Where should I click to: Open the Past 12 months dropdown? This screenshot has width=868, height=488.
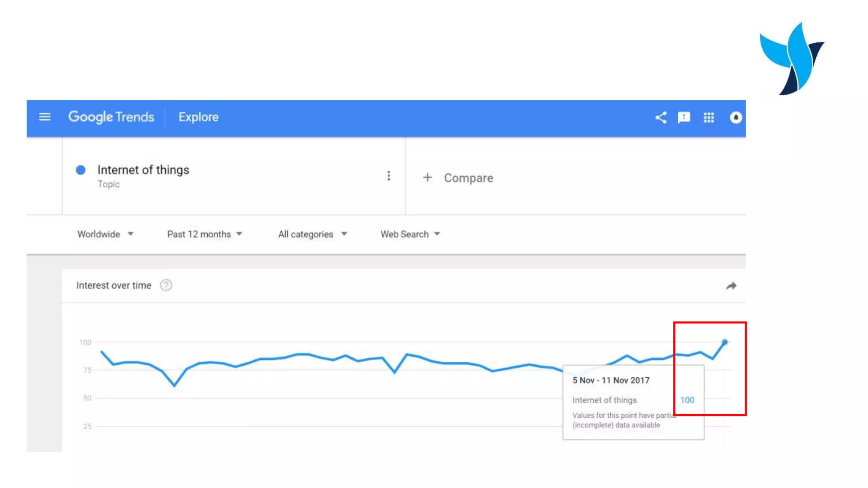204,234
